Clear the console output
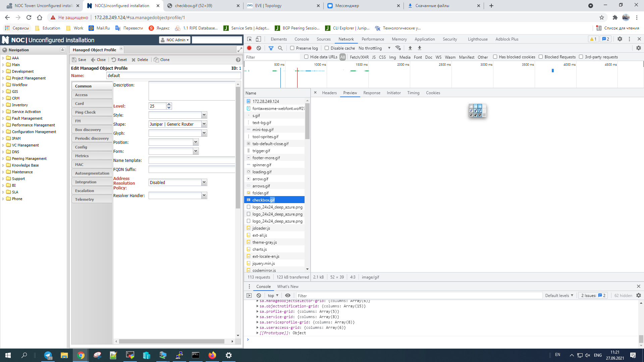 click(259, 296)
